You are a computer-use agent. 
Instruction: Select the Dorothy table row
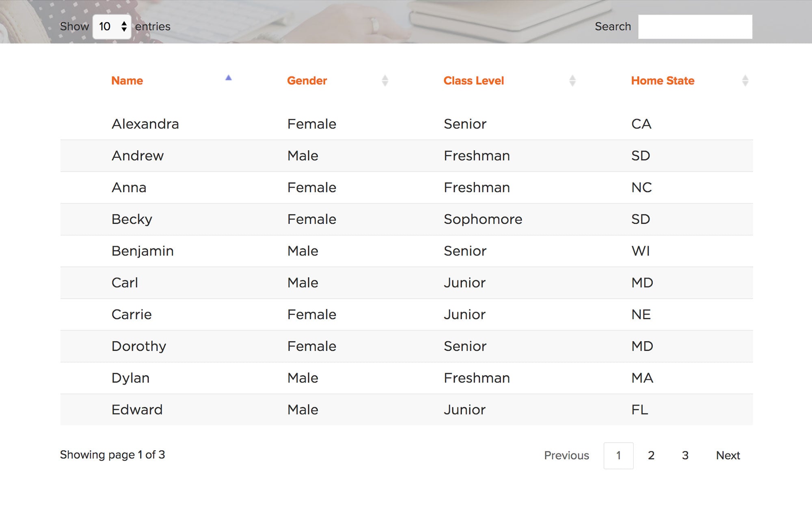tap(406, 346)
